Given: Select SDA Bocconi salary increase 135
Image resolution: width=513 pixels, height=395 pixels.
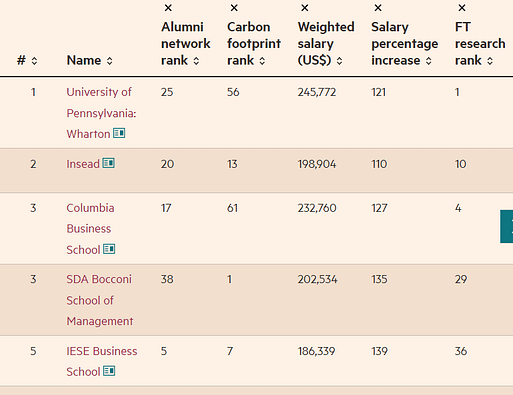Looking at the screenshot, I should (x=379, y=279).
